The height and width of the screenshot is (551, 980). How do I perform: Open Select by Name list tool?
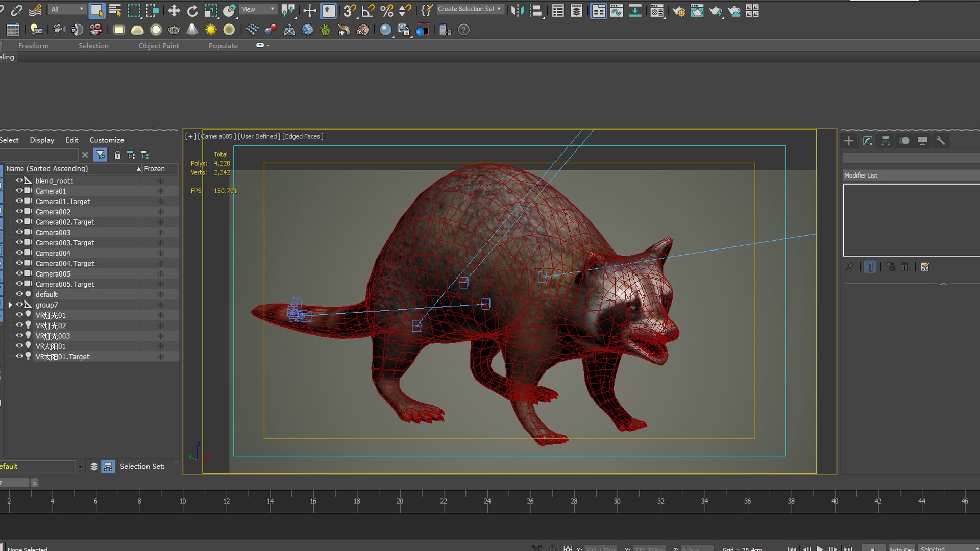(115, 10)
